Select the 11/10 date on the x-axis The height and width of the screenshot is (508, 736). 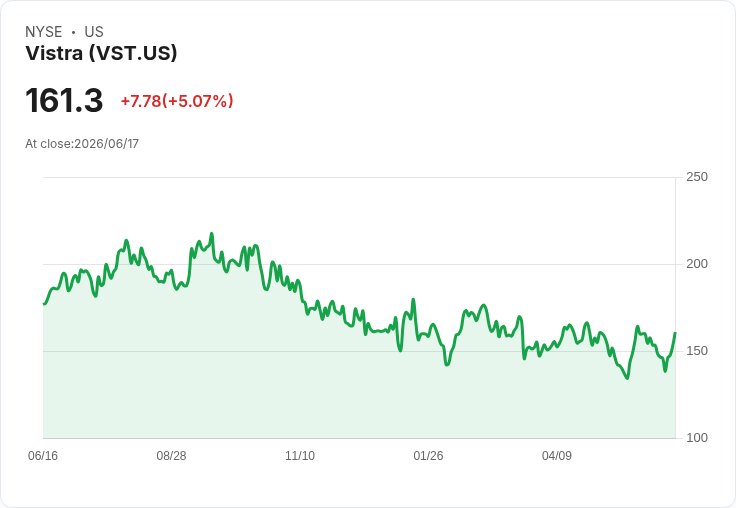tap(300, 456)
